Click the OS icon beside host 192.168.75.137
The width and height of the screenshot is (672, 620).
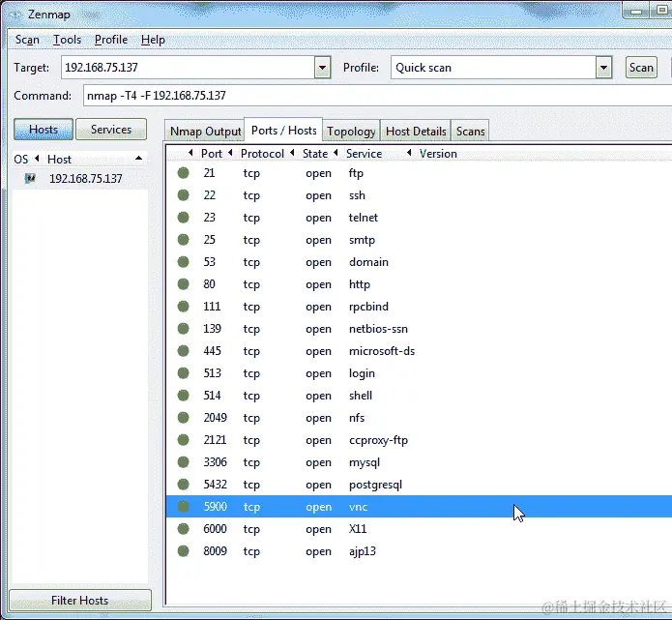30,178
